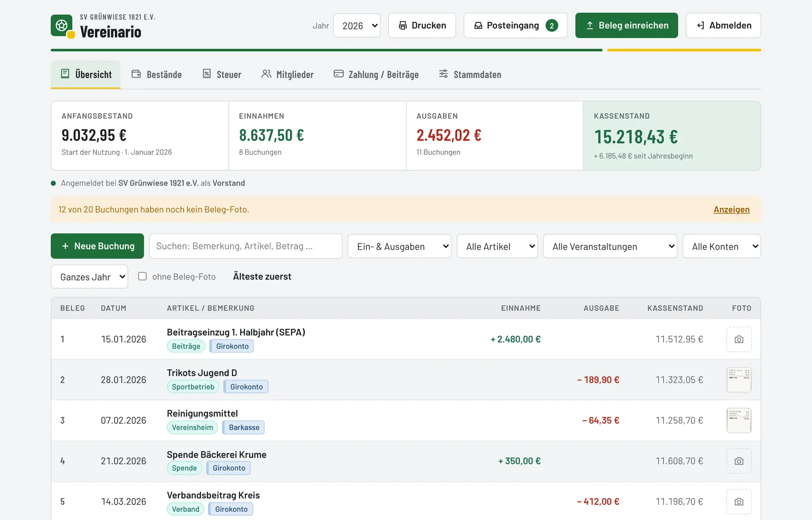The height and width of the screenshot is (520, 812).
Task: Open the Alle Konten dropdown
Action: [722, 247]
